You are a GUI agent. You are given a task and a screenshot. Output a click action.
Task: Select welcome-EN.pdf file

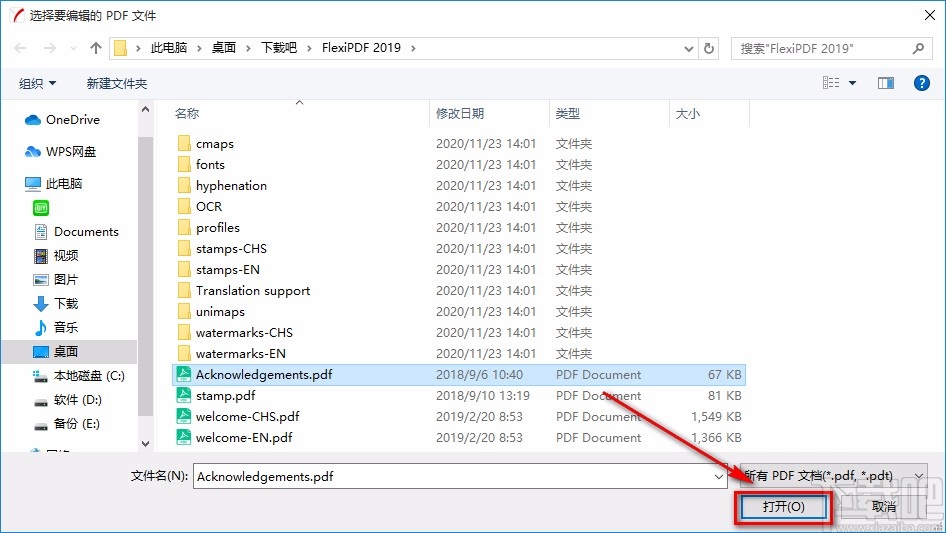point(244,438)
